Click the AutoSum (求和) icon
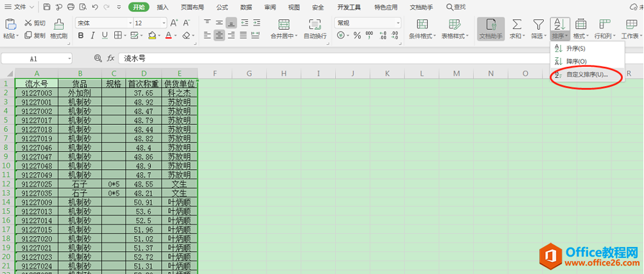 point(517,24)
